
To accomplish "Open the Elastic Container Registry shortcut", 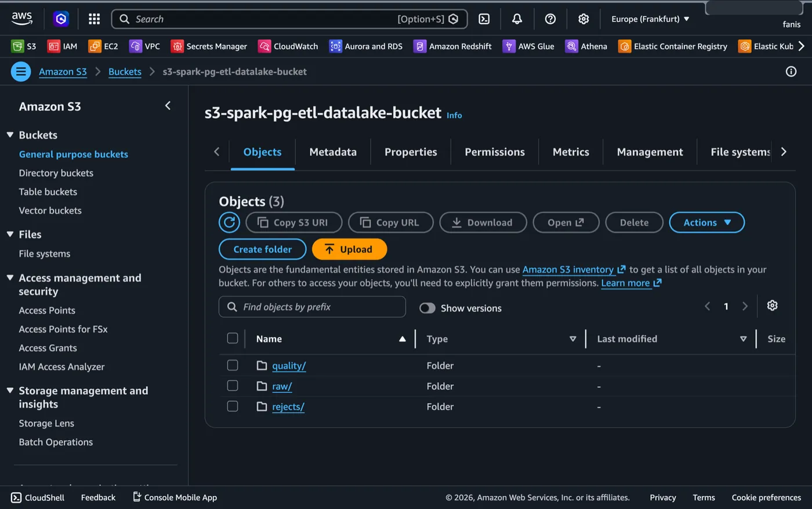I will point(673,46).
